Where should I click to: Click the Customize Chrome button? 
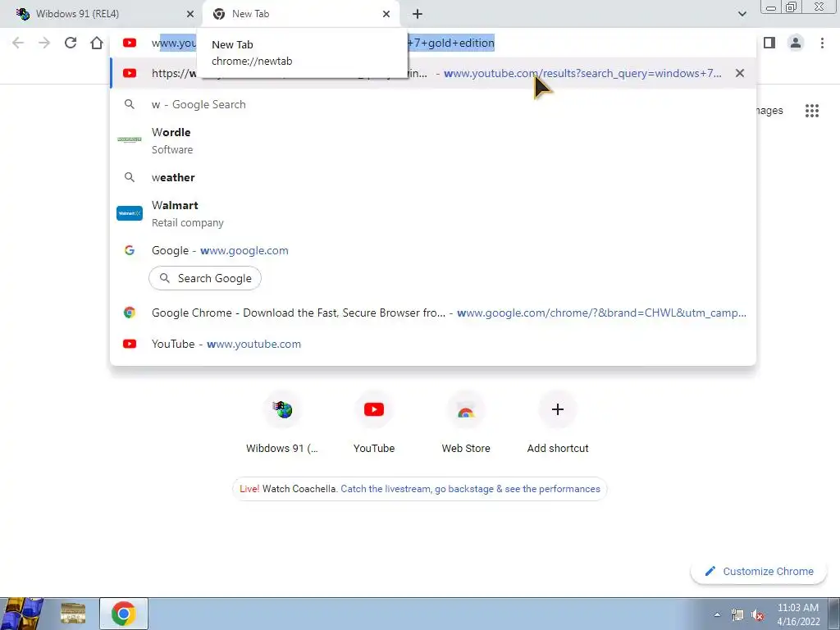(759, 571)
